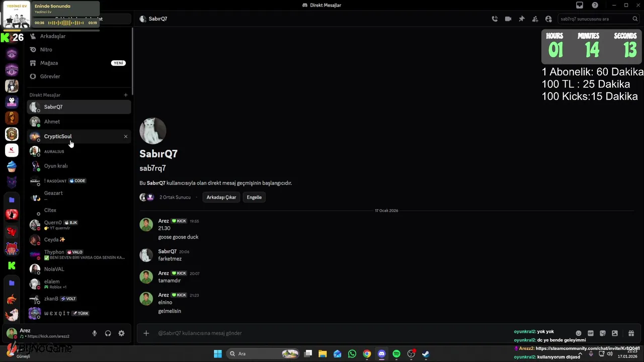Image resolution: width=644 pixels, height=362 pixels.
Task: Toggle headphone deafen in user panel
Action: coord(108,333)
